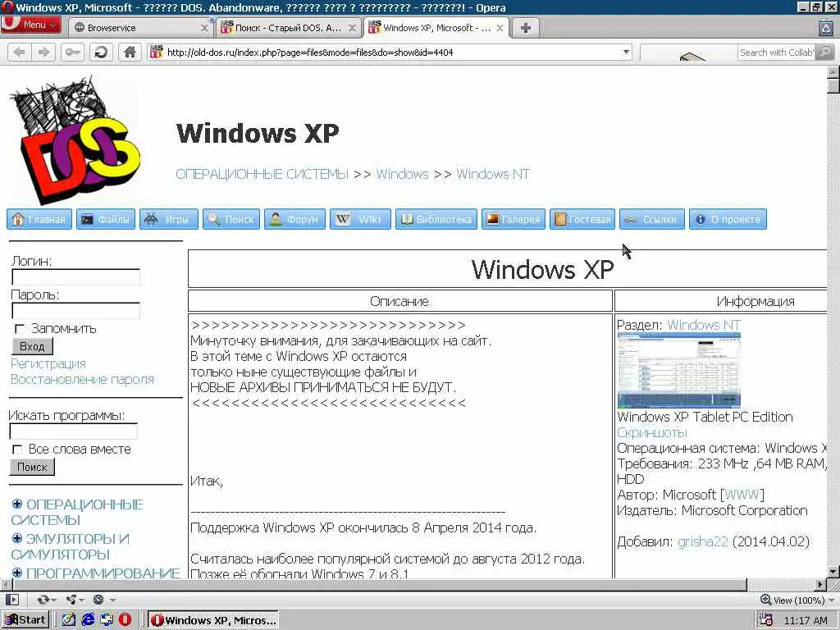Launch Internet Explorer from quick launch

pyautogui.click(x=88, y=620)
